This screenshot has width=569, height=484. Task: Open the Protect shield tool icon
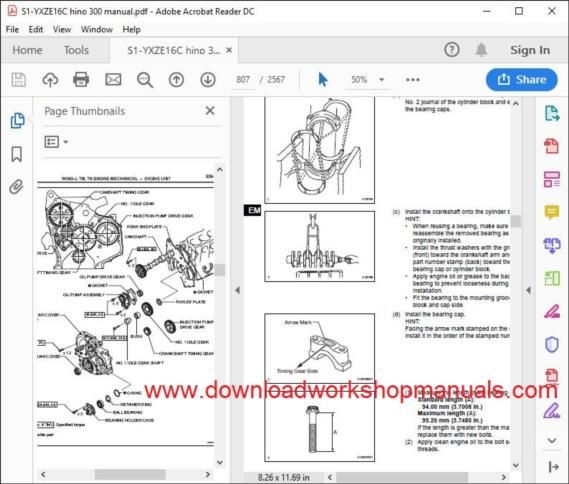click(552, 344)
